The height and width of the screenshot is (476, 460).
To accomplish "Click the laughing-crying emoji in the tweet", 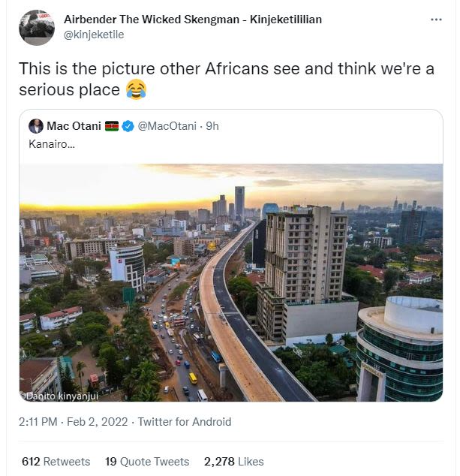I will tap(136, 90).
